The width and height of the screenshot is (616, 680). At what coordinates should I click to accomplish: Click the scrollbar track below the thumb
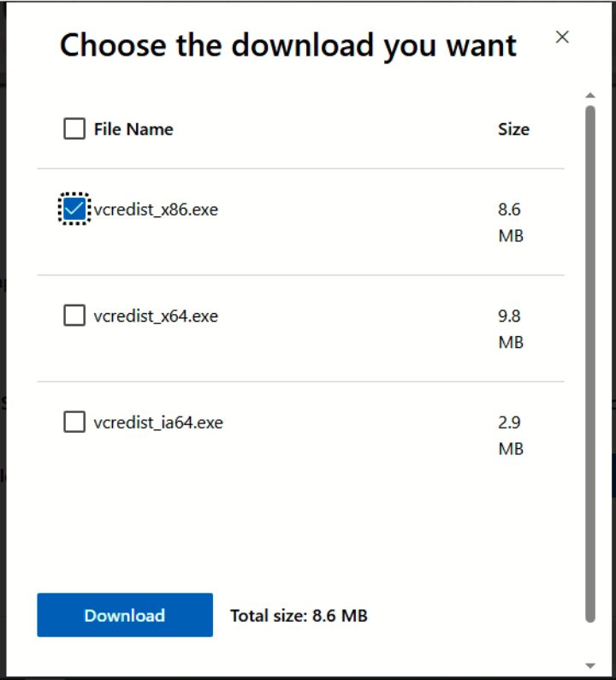click(x=589, y=640)
